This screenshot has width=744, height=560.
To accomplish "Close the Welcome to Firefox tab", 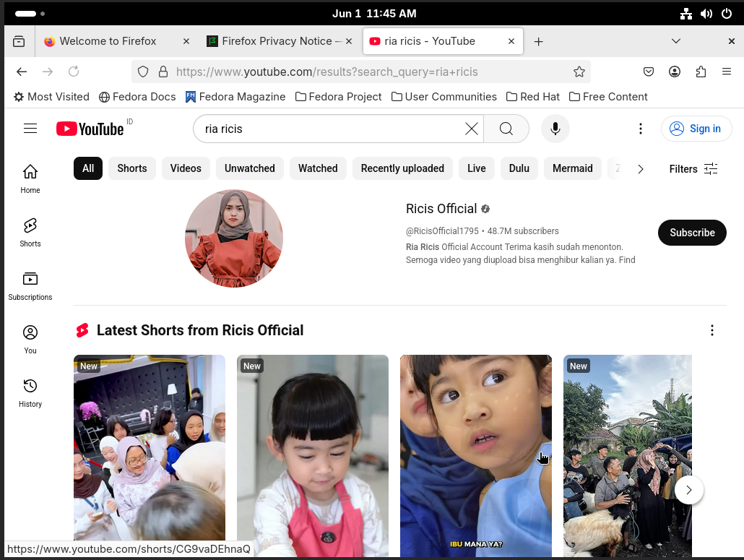I will click(x=186, y=41).
